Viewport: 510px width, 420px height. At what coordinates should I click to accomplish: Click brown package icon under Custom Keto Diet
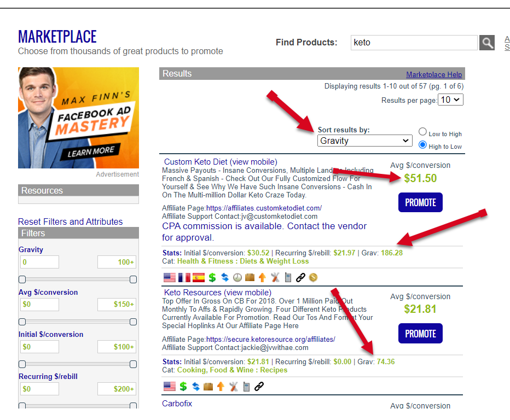pos(250,277)
